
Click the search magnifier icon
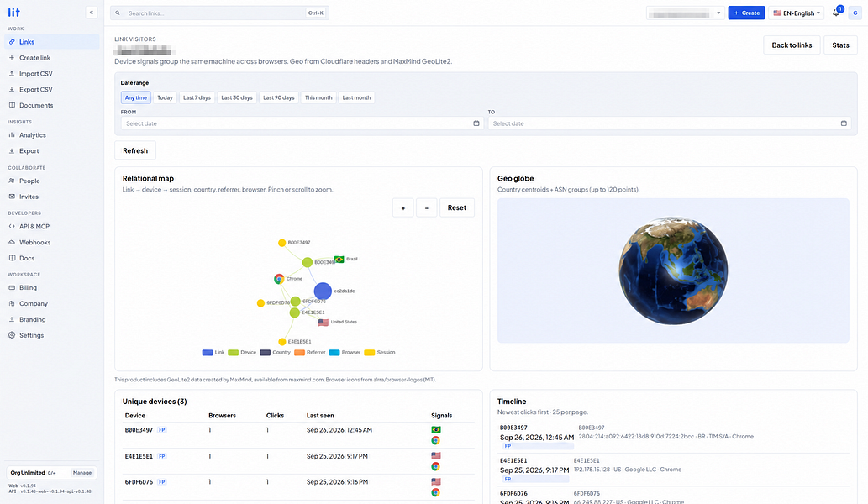(x=118, y=13)
